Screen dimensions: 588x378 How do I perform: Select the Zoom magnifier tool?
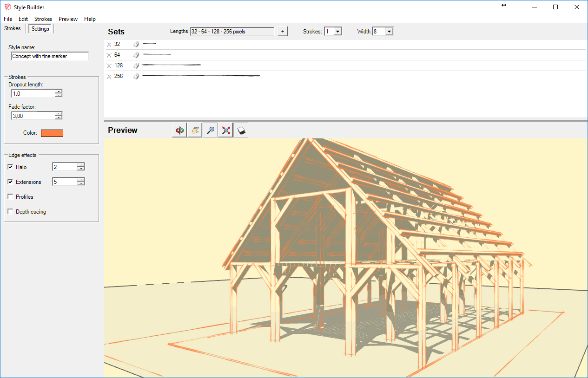[210, 130]
